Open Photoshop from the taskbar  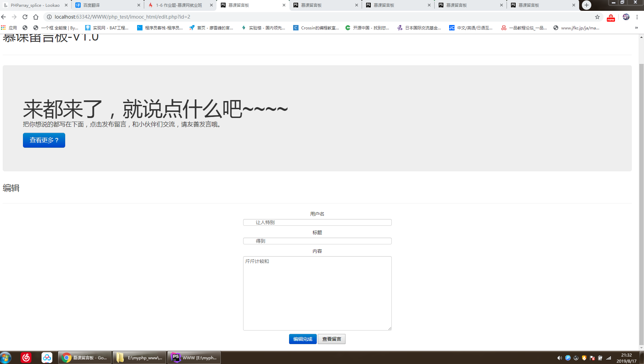[194, 357]
